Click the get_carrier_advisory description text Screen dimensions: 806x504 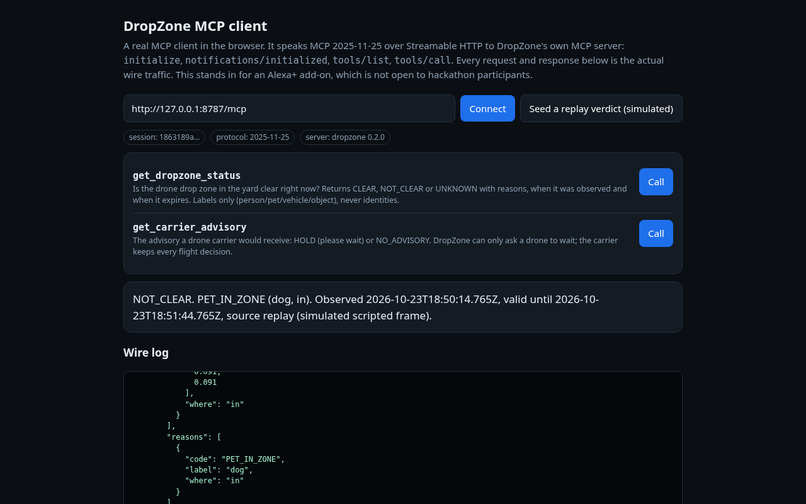(375, 246)
